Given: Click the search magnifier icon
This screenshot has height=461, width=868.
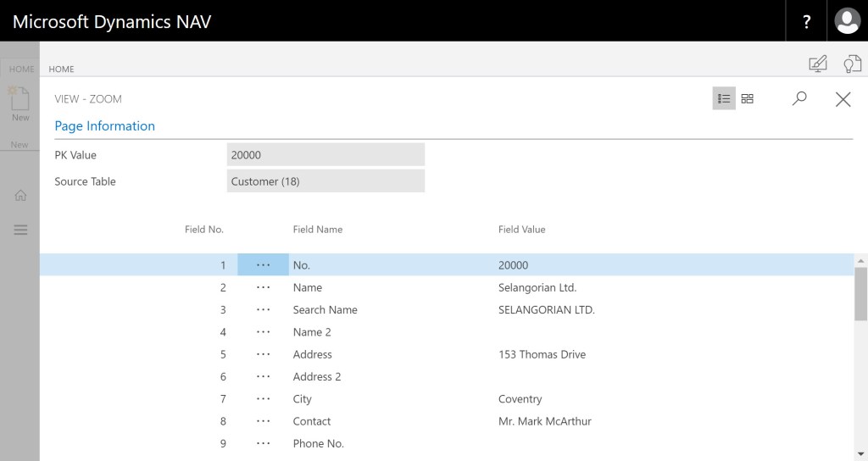Looking at the screenshot, I should click(x=798, y=99).
